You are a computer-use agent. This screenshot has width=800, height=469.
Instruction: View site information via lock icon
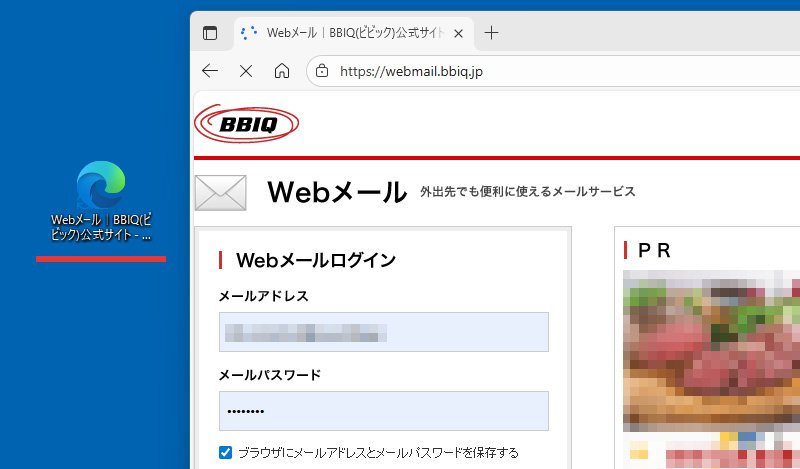[x=322, y=71]
